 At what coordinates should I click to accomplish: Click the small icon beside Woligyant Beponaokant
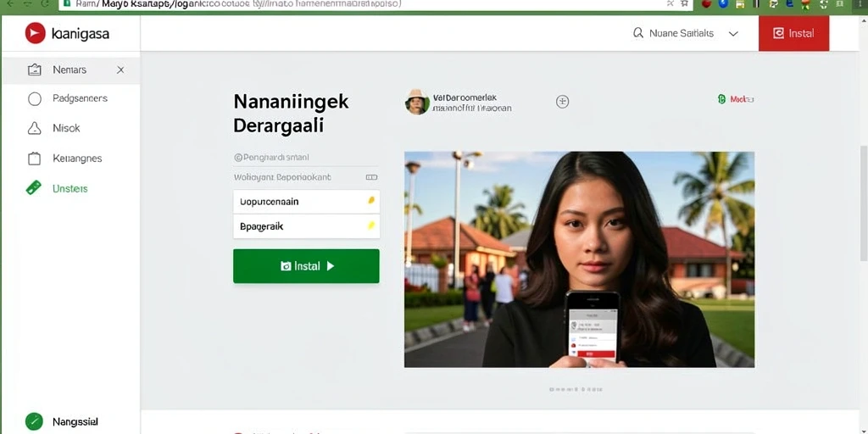[x=371, y=178]
